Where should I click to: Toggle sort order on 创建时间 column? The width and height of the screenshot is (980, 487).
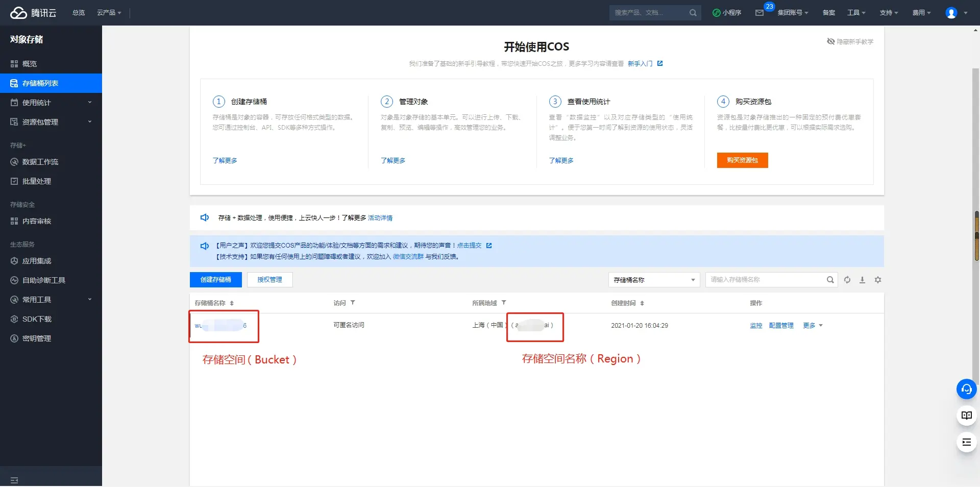[x=642, y=303]
